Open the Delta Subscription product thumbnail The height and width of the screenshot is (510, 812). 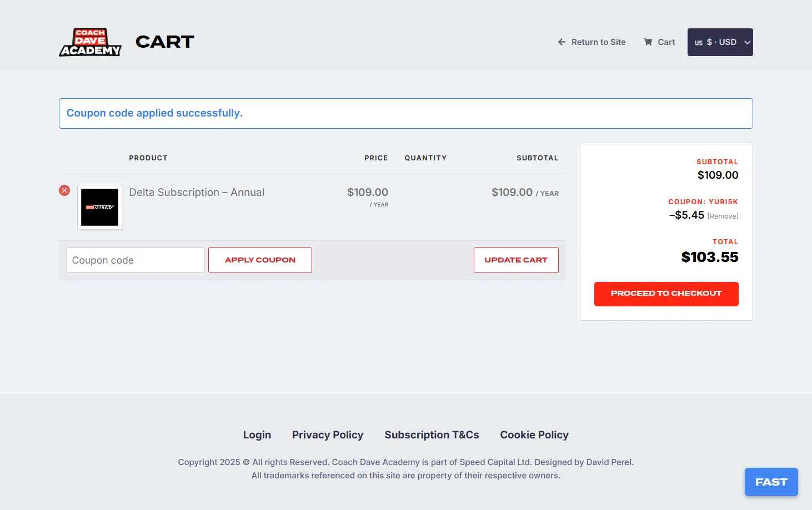coord(99,208)
